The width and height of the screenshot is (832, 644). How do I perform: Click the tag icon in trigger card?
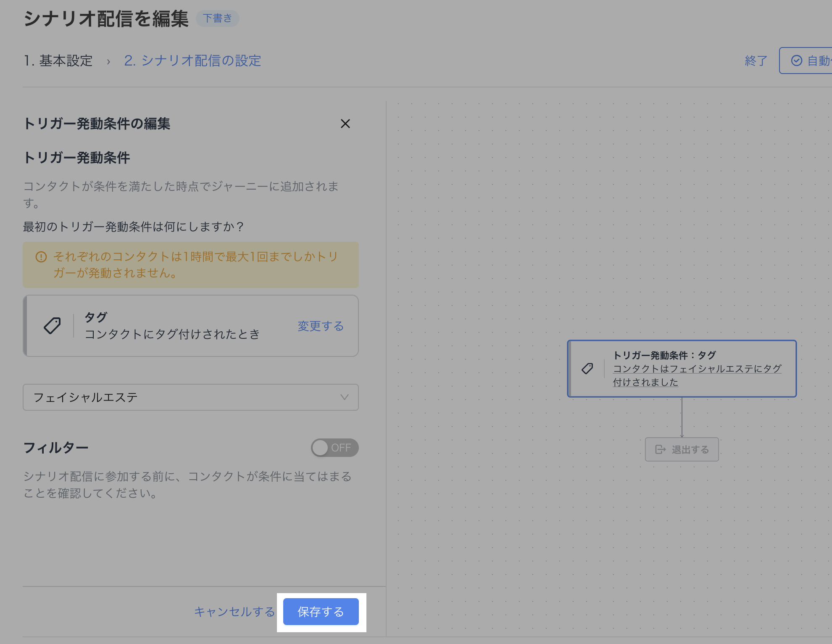[x=52, y=326]
